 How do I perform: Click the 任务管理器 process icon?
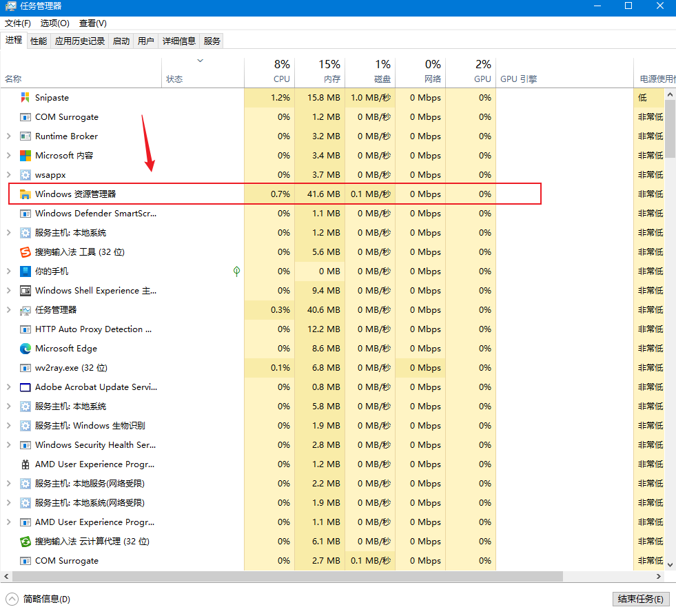point(25,310)
